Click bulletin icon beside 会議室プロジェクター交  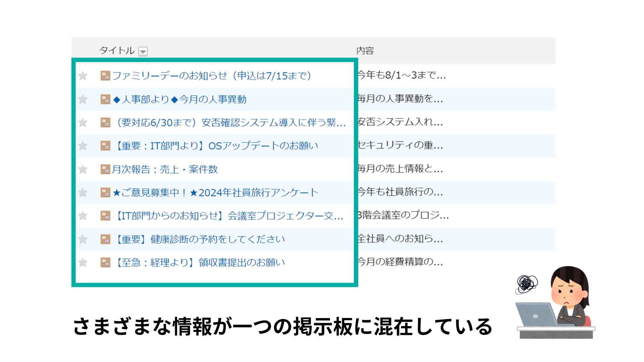[x=105, y=216]
